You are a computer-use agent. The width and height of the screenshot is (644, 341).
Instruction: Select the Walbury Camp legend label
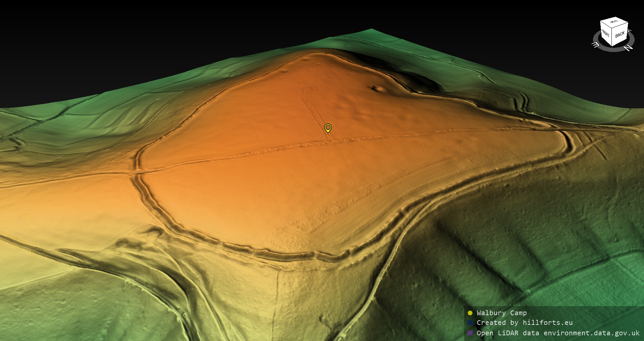pyautogui.click(x=501, y=313)
